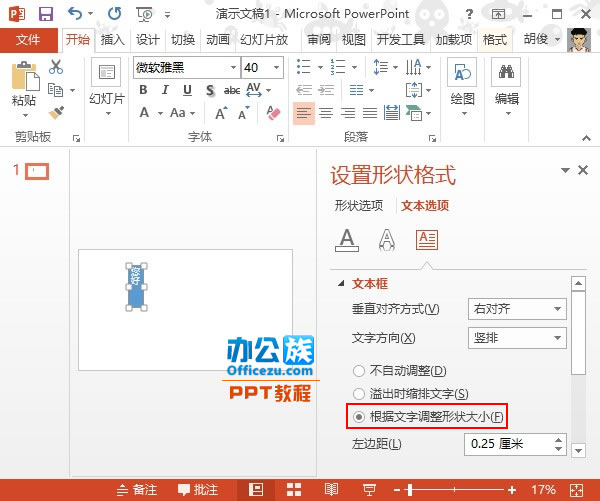600x501 pixels.
Task: Open the Text Fill and Outline icon
Action: (x=346, y=239)
